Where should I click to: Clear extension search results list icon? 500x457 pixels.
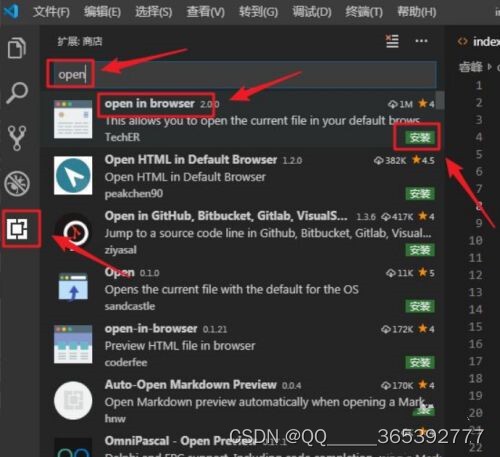tap(392, 41)
